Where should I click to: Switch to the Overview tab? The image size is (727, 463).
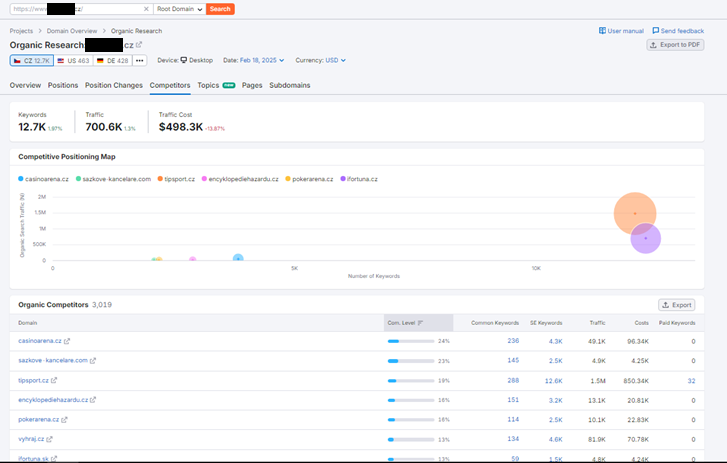click(25, 85)
